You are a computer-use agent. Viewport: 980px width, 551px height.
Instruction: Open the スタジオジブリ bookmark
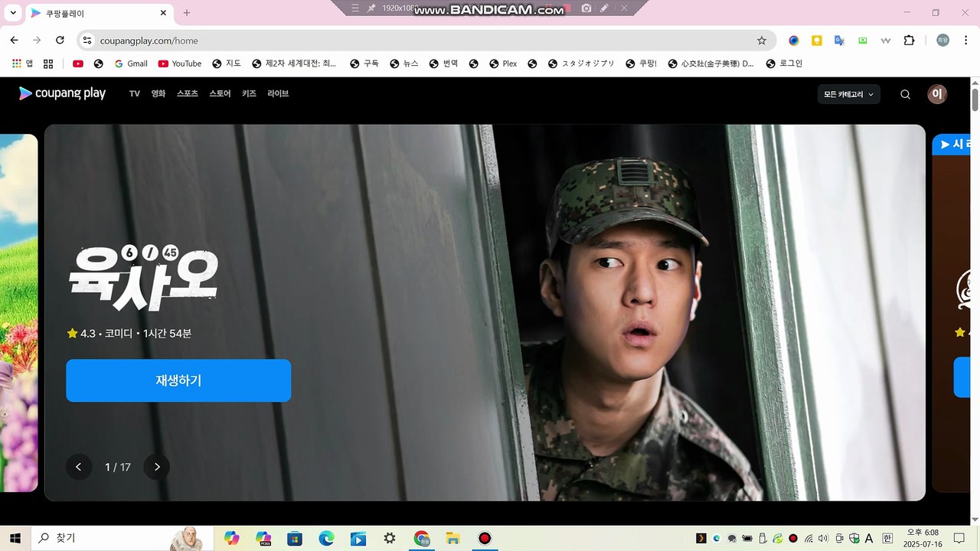tap(581, 64)
